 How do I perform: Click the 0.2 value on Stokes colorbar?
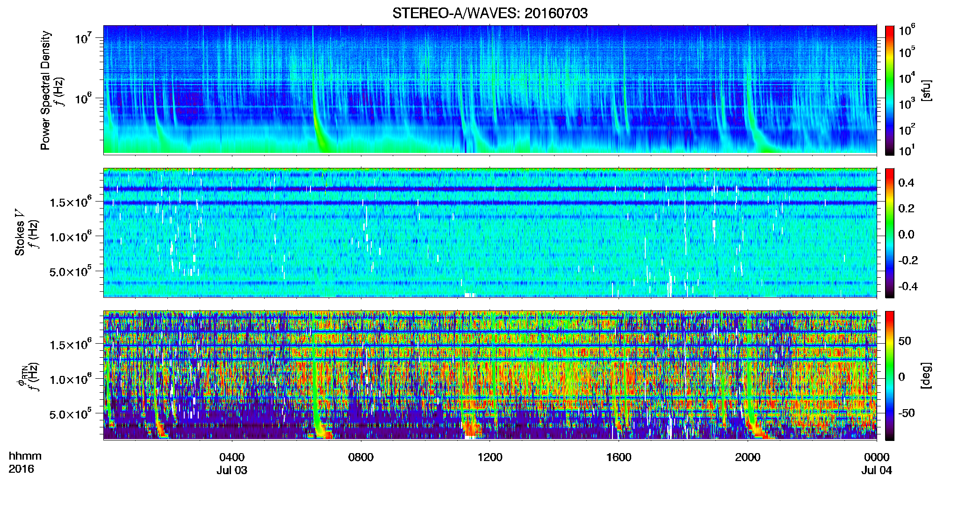906,209
